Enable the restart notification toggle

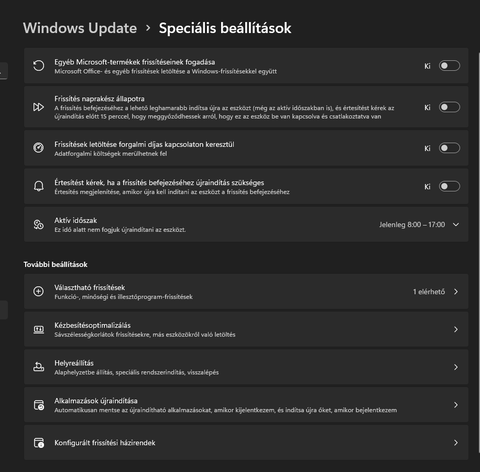(x=449, y=186)
